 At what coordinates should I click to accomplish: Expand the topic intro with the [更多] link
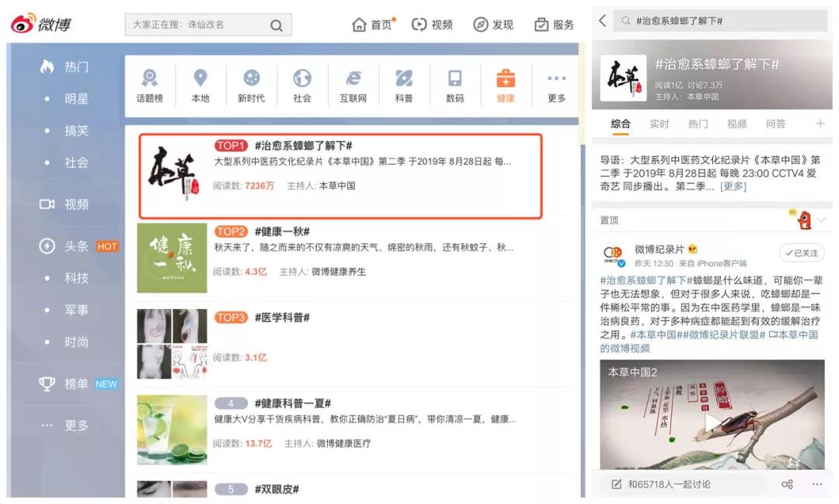click(731, 186)
